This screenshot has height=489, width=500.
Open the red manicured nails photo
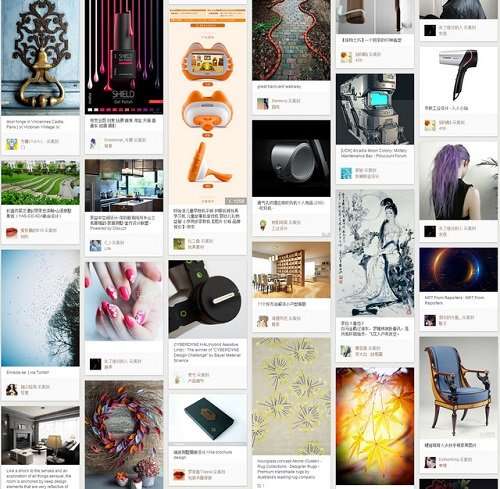click(x=124, y=301)
